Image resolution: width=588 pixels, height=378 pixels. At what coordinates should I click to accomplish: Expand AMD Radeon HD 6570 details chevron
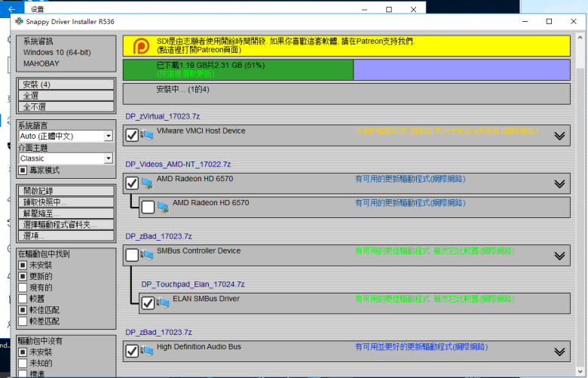[x=559, y=184]
